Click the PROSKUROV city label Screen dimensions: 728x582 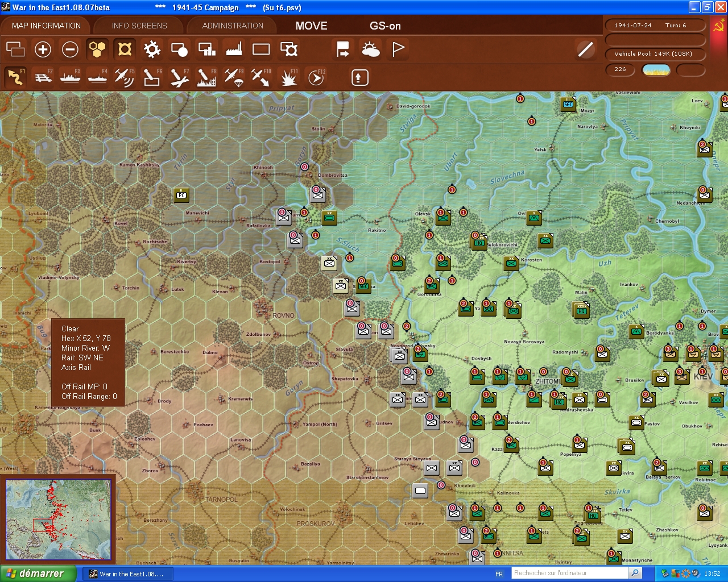316,523
